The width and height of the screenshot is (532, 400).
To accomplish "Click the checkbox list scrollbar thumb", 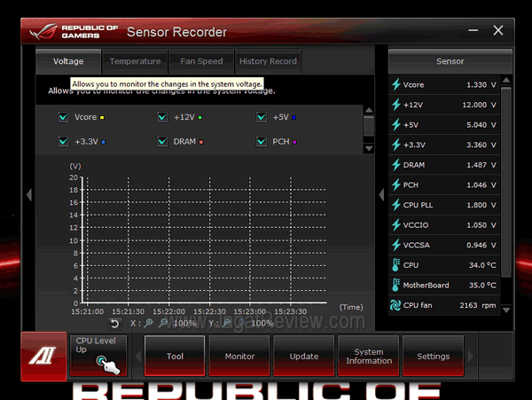I will coord(369,126).
